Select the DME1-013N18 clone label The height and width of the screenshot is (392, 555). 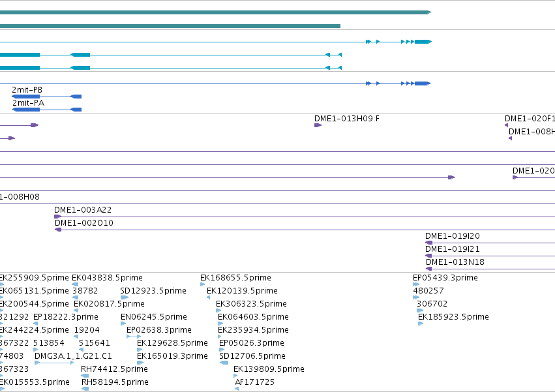pyautogui.click(x=455, y=262)
